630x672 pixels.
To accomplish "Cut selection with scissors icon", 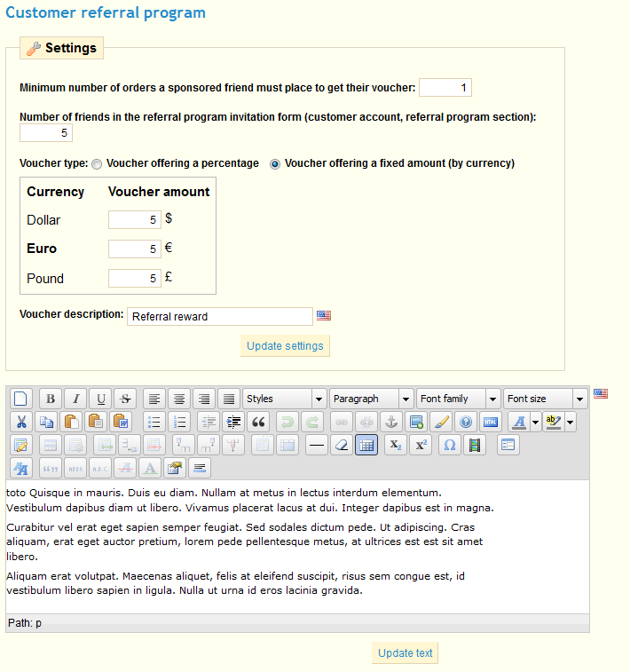I will click(x=20, y=423).
